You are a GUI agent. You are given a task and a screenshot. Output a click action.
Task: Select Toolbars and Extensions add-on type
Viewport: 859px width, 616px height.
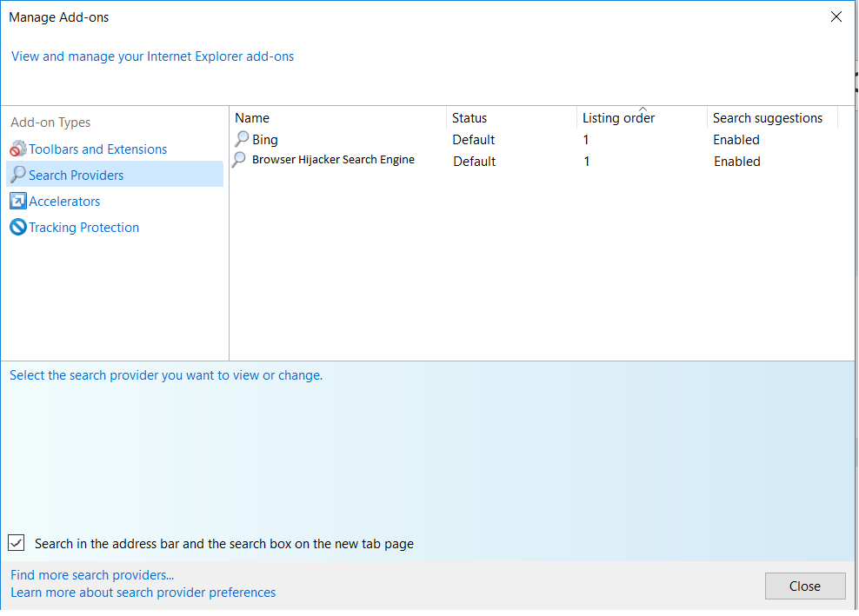tap(97, 149)
